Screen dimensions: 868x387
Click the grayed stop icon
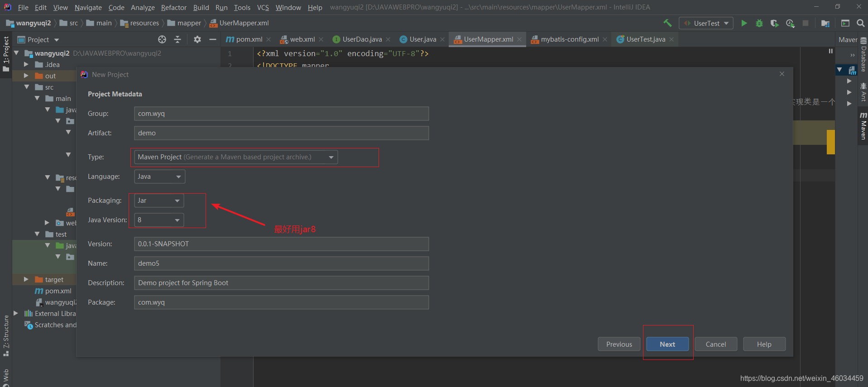click(x=806, y=23)
